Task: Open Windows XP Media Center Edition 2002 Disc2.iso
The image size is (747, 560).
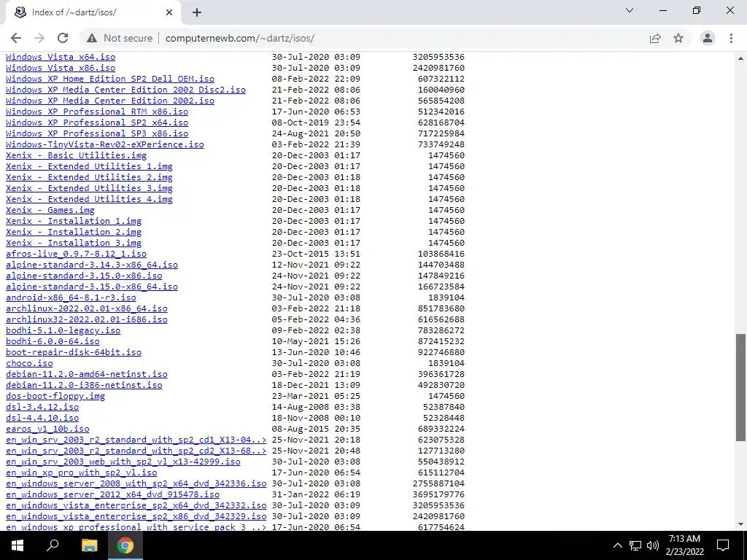Action: (125, 90)
